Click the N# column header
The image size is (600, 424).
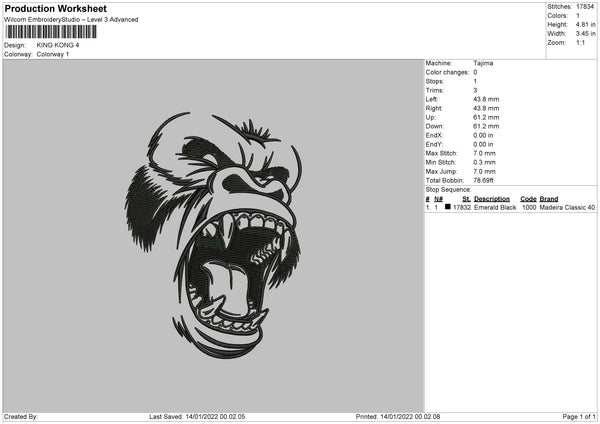coord(439,199)
